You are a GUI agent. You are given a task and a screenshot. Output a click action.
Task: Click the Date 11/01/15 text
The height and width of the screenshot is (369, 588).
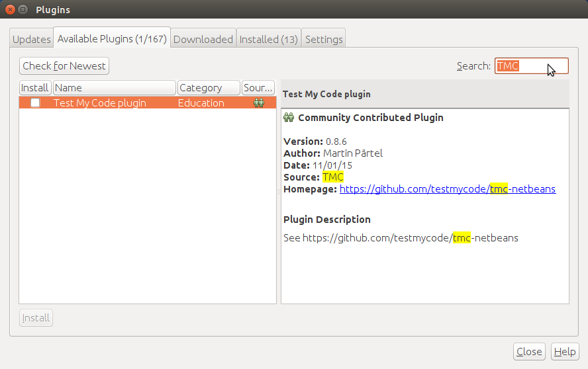[318, 165]
